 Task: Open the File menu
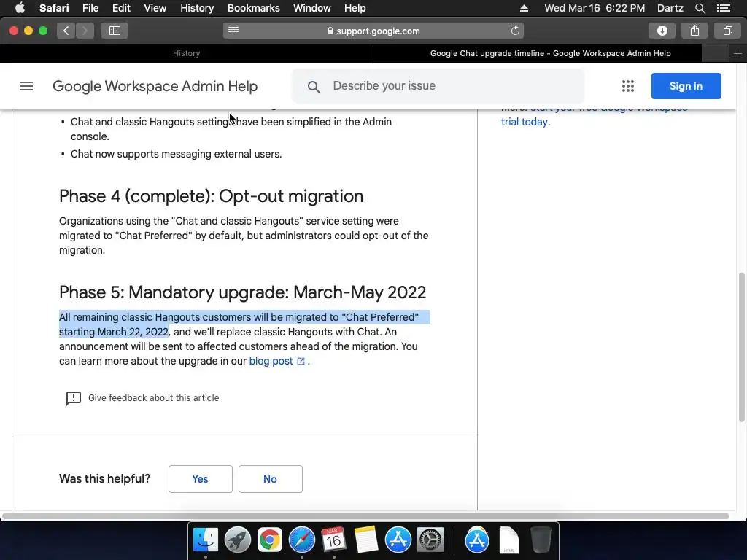point(90,8)
